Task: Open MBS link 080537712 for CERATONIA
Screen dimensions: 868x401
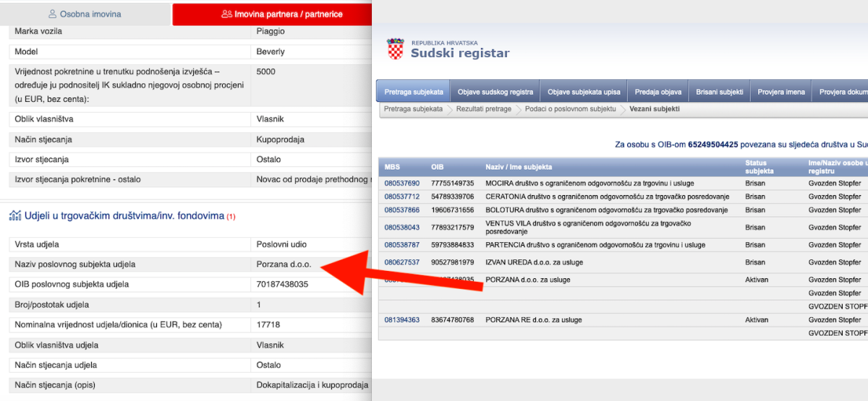Action: coord(401,197)
